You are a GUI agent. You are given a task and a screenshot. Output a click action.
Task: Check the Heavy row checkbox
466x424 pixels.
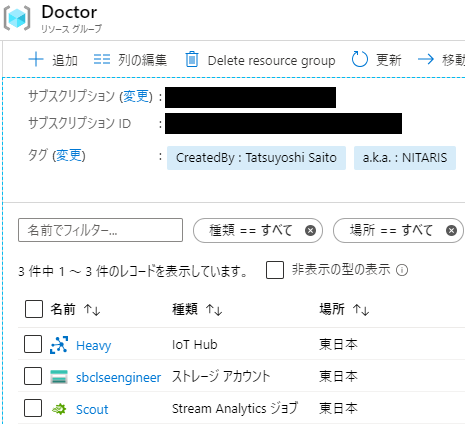click(x=33, y=344)
